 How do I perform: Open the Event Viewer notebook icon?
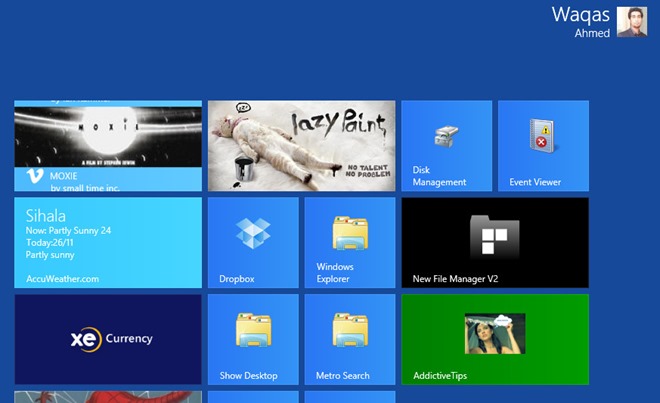tap(543, 136)
